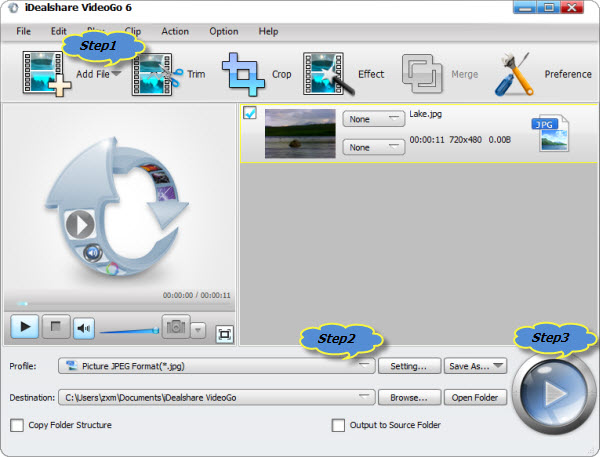
Task: Click the Trim label in toolbar
Action: 196,74
